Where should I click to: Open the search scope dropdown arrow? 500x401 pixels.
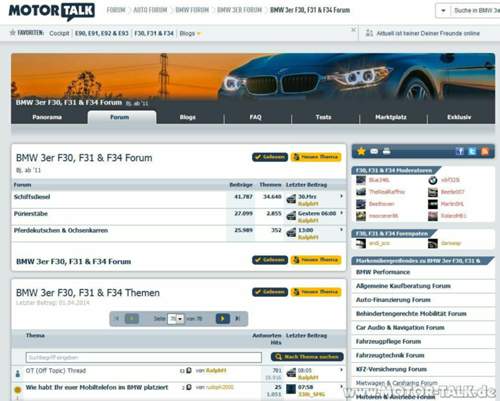click(443, 11)
